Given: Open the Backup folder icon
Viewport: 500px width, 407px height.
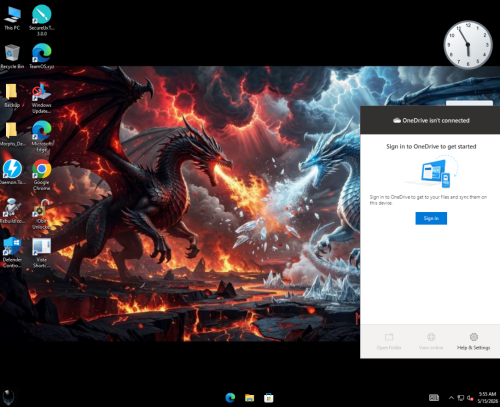Looking at the screenshot, I should click(x=12, y=95).
